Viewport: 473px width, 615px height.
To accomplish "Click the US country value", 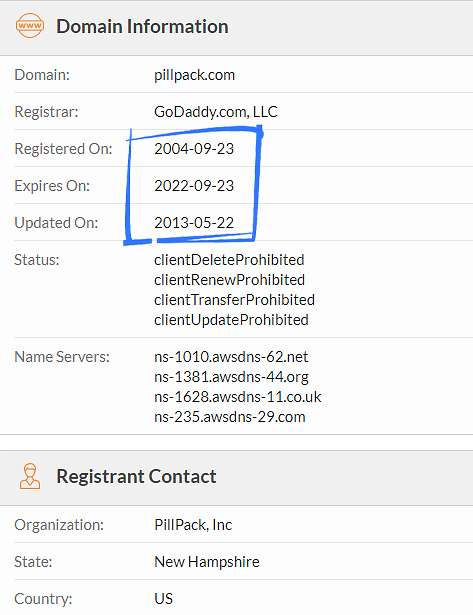I will click(x=164, y=599).
